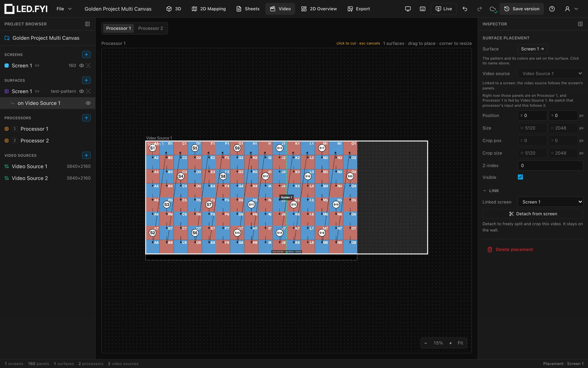Screen dimensions: 588x368
Task: Collapse the LINK section
Action: (491, 191)
